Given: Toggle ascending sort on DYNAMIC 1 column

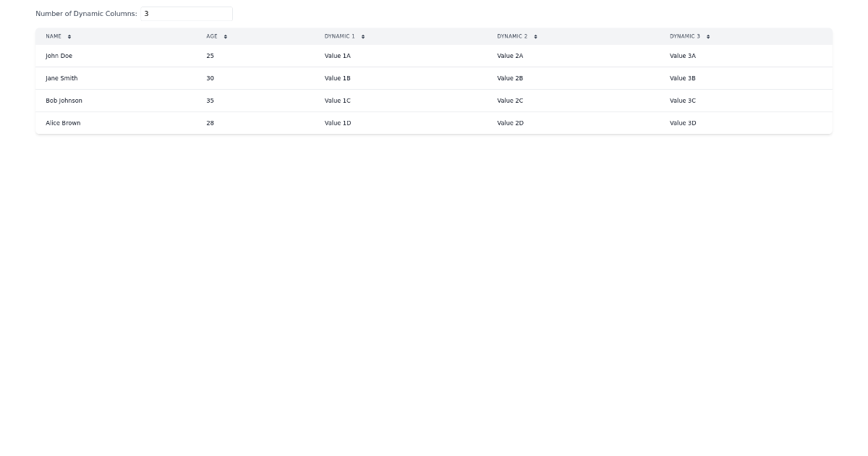Looking at the screenshot, I should [339, 36].
